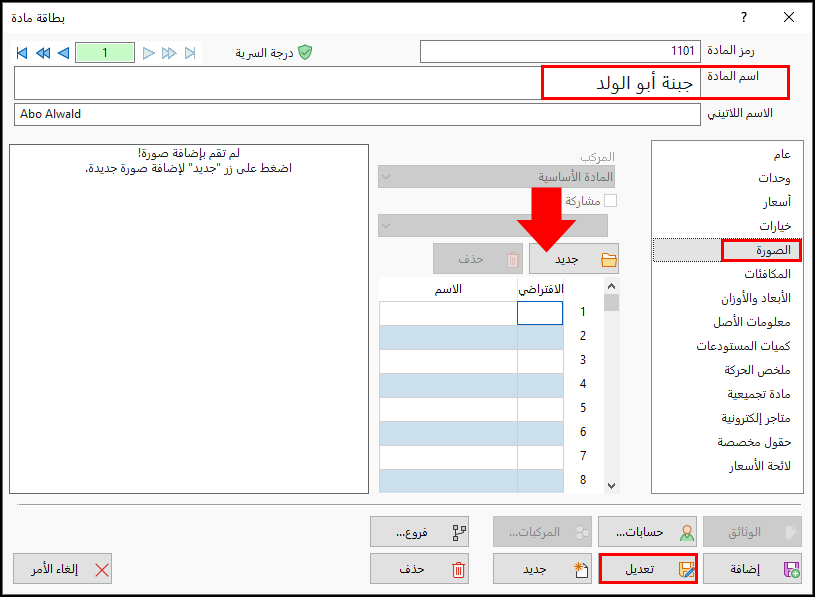
Task: Open the المادة الأساسية dropdown
Action: pos(496,177)
